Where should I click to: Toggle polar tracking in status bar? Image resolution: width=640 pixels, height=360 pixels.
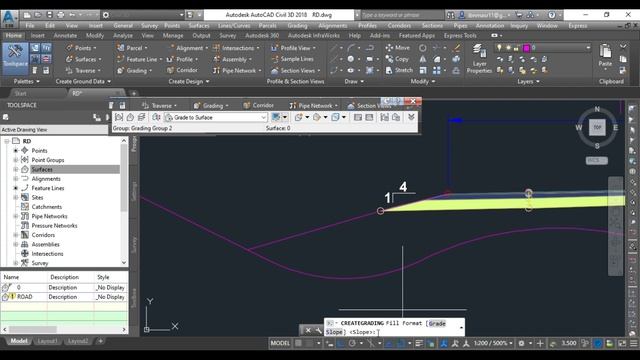point(352,343)
